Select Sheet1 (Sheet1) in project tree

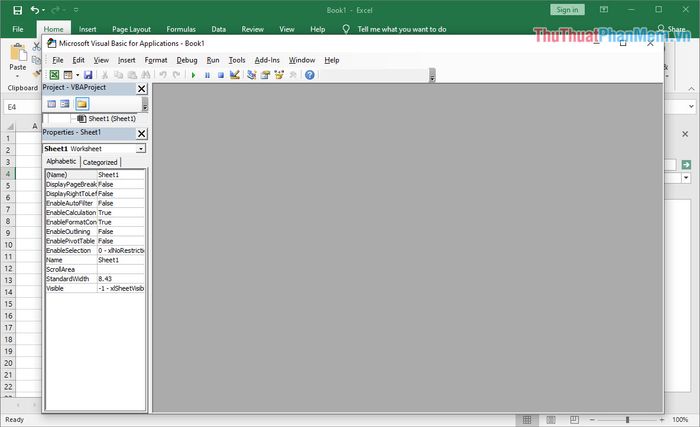point(112,118)
